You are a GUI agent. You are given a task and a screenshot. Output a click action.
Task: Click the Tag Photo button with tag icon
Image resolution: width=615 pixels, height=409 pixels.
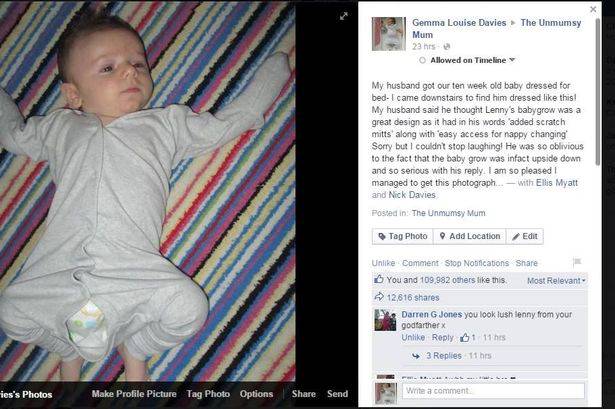point(402,236)
